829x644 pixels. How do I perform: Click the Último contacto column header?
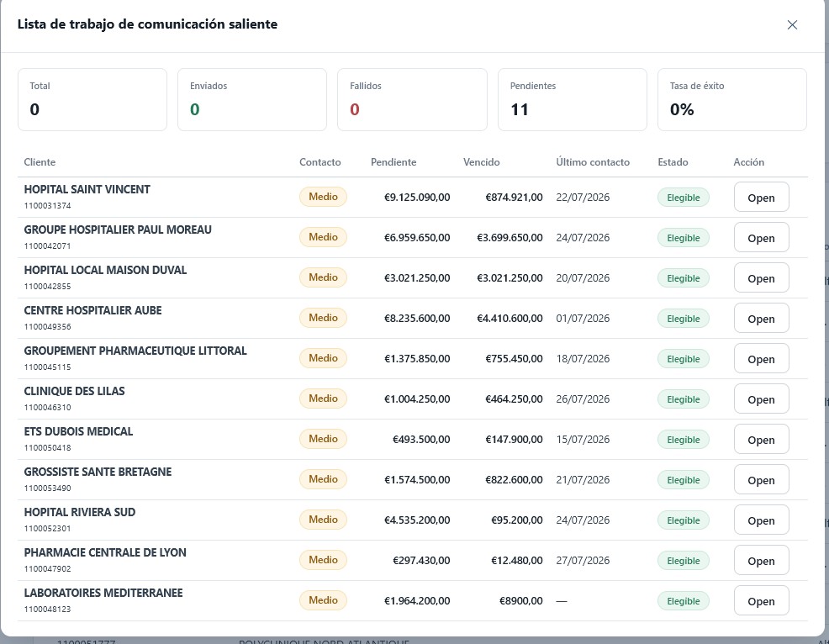pyautogui.click(x=593, y=162)
